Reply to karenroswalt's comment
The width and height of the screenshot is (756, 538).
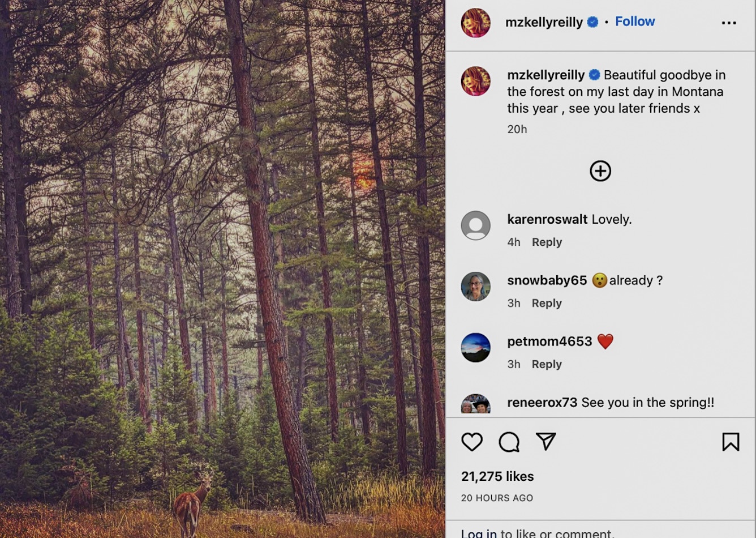click(x=546, y=242)
